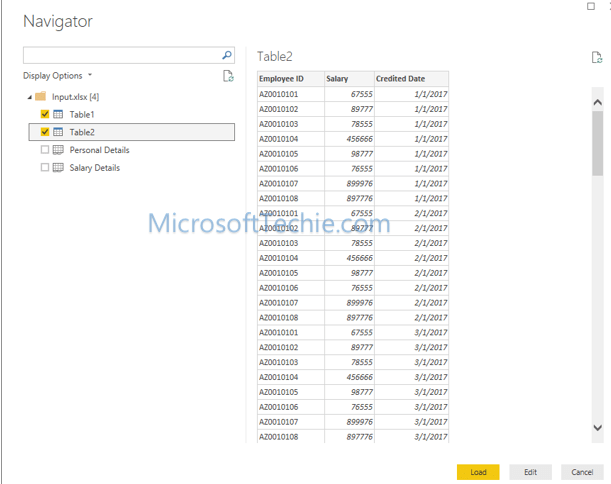Uncheck the Table2 checkbox
The width and height of the screenshot is (611, 484).
tap(45, 132)
